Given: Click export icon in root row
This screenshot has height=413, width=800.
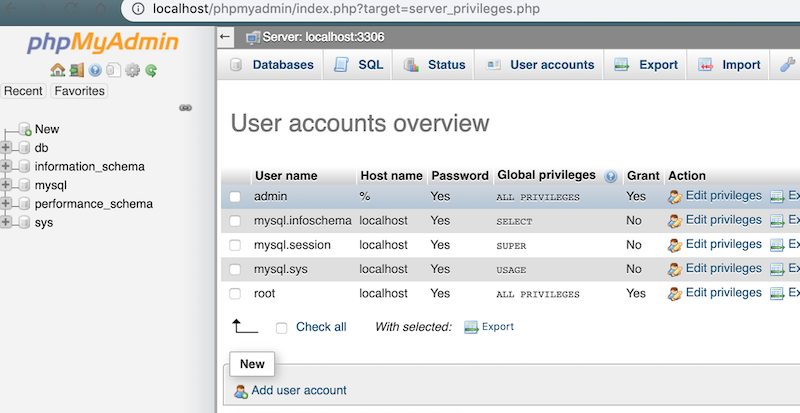Looking at the screenshot, I should pyautogui.click(x=777, y=294).
